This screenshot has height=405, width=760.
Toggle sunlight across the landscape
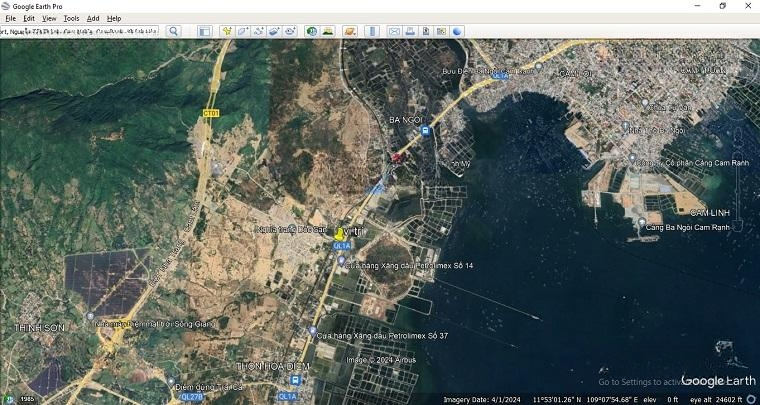328,31
